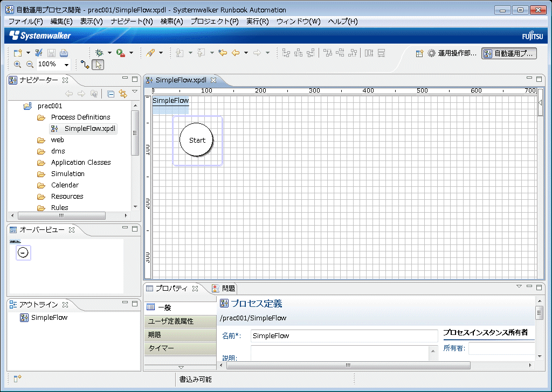Image resolution: width=552 pixels, height=392 pixels.
Task: Open the Properties view menu triangle
Action: [x=519, y=286]
